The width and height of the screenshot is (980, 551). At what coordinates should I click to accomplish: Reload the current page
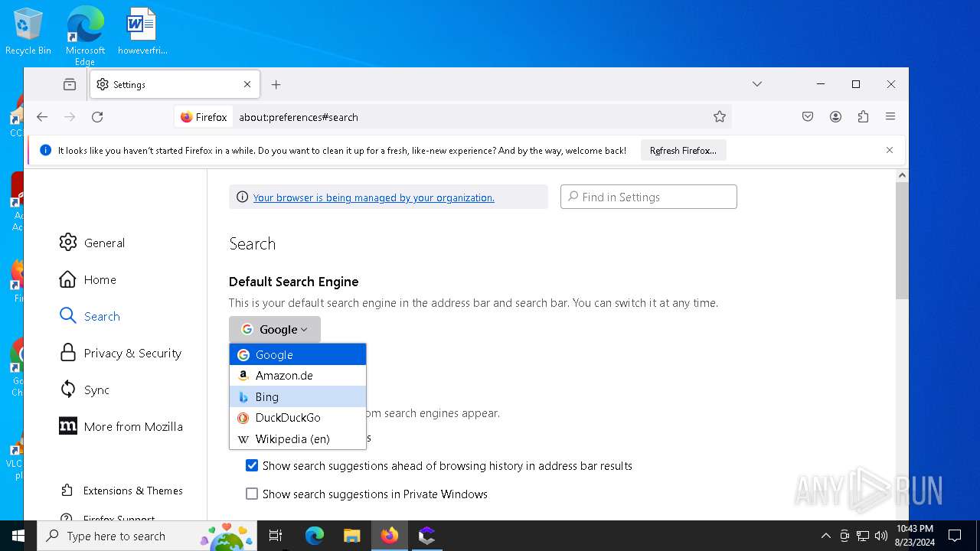(97, 117)
